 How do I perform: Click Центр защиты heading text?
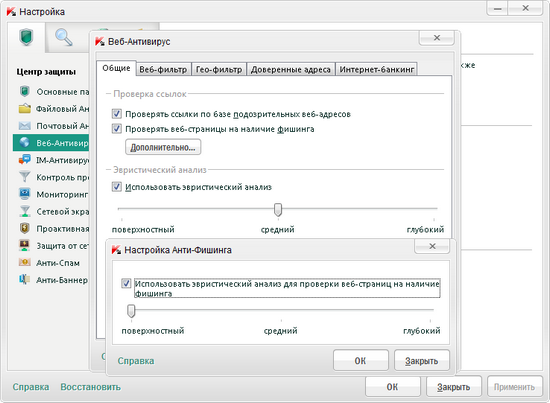pos(46,72)
